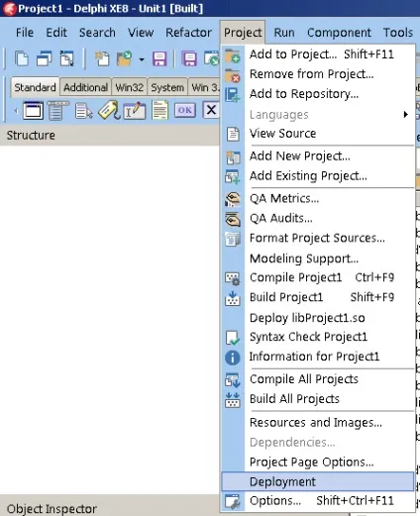420x516 pixels.
Task: Run Compile All Projects command
Action: [318, 379]
